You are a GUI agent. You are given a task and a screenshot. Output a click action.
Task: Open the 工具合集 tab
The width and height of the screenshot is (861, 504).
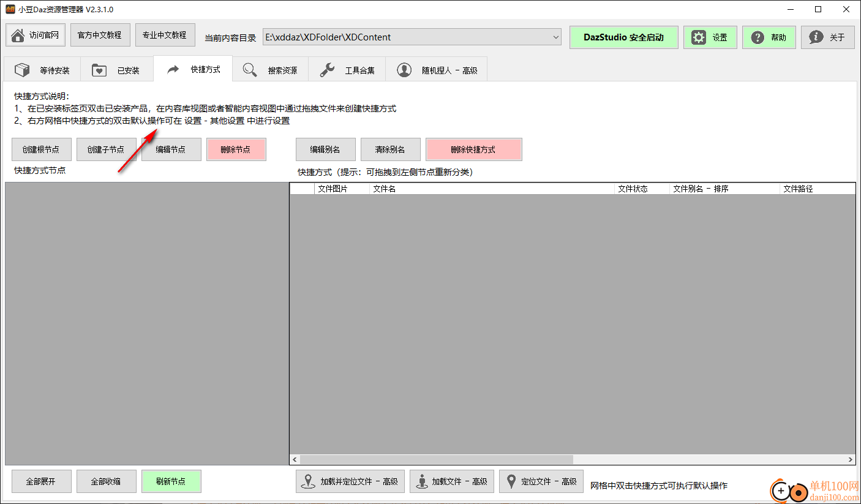click(x=347, y=70)
